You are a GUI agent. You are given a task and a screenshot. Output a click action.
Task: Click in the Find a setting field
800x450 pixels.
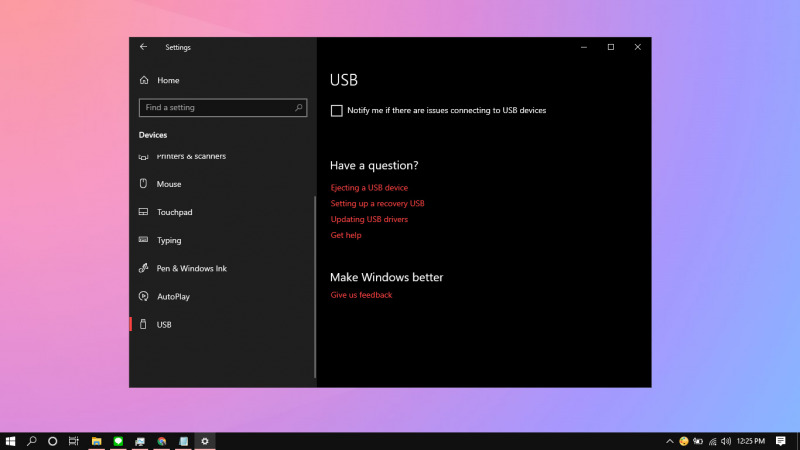pos(215,107)
